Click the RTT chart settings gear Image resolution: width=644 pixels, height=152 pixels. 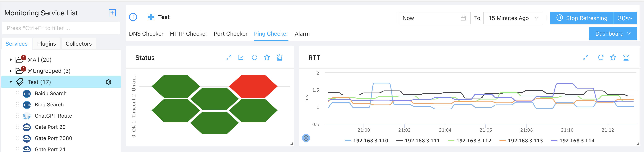[x=306, y=138]
